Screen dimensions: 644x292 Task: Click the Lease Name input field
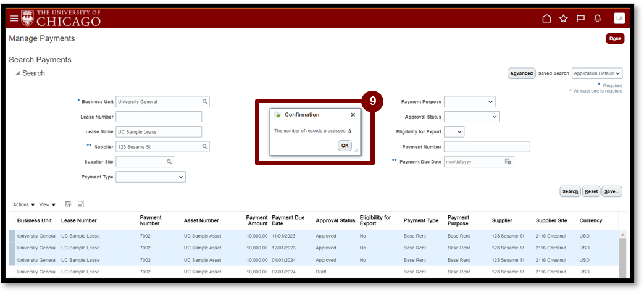(x=159, y=132)
